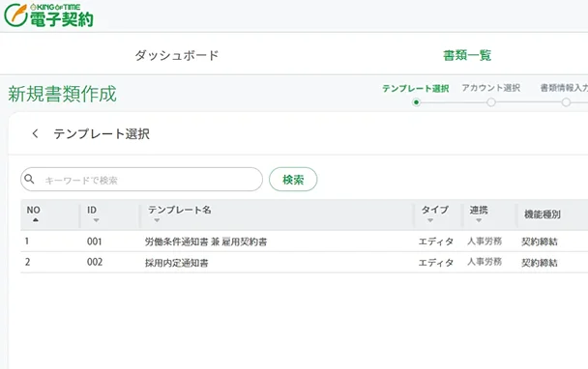The image size is (588, 369).
Task: Sort by NO column ascending arrow
Action: (x=35, y=220)
